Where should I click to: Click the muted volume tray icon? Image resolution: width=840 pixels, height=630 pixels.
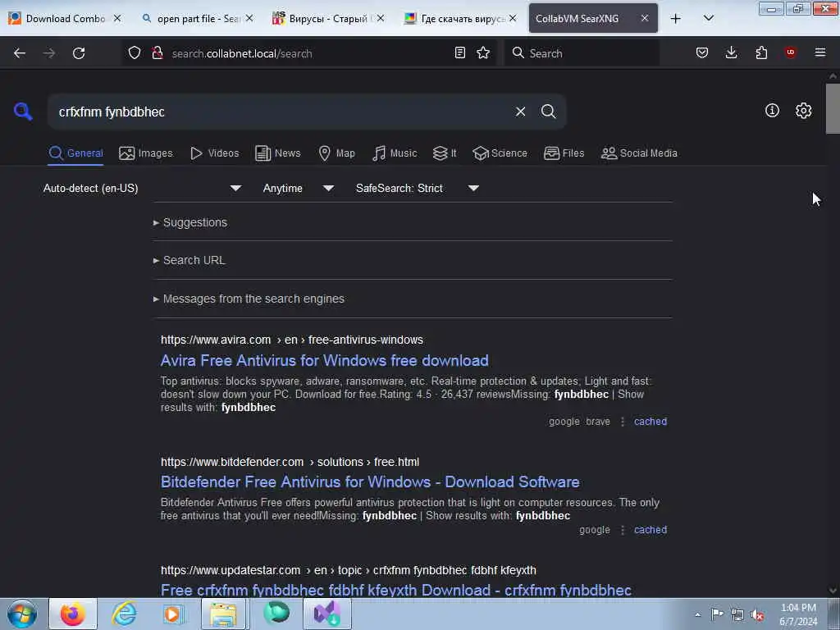[757, 614]
